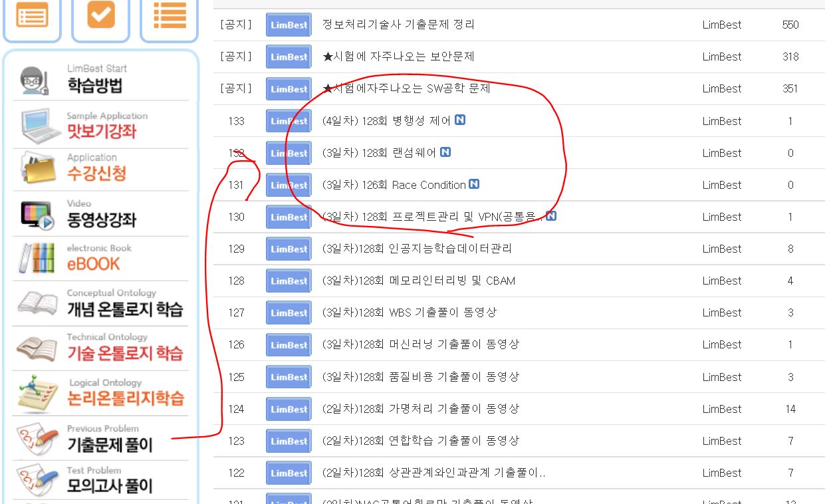Click author LimBest on row 124
Viewport: 833px width, 504px height.
[721, 409]
